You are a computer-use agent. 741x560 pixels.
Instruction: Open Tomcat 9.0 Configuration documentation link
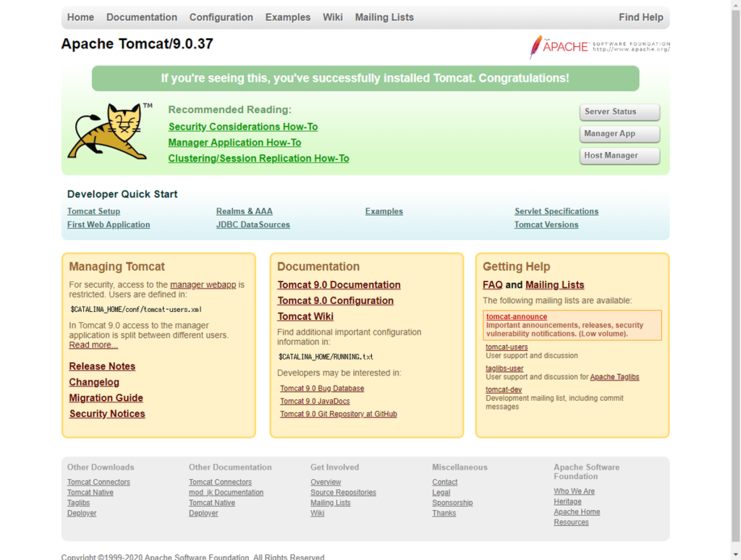(335, 301)
